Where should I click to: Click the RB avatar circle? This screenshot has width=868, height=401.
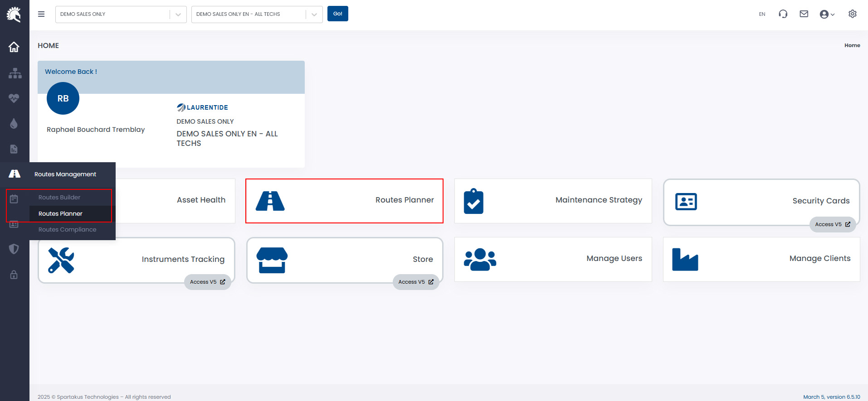coord(63,98)
